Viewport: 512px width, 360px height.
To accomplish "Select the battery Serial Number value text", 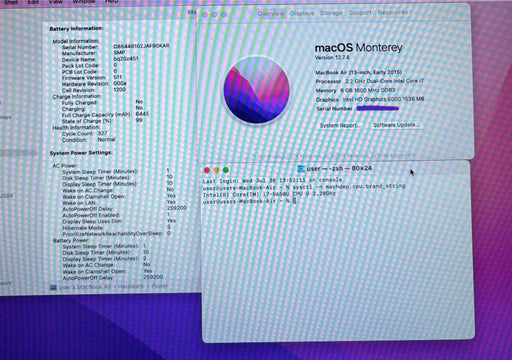I will tap(141, 46).
